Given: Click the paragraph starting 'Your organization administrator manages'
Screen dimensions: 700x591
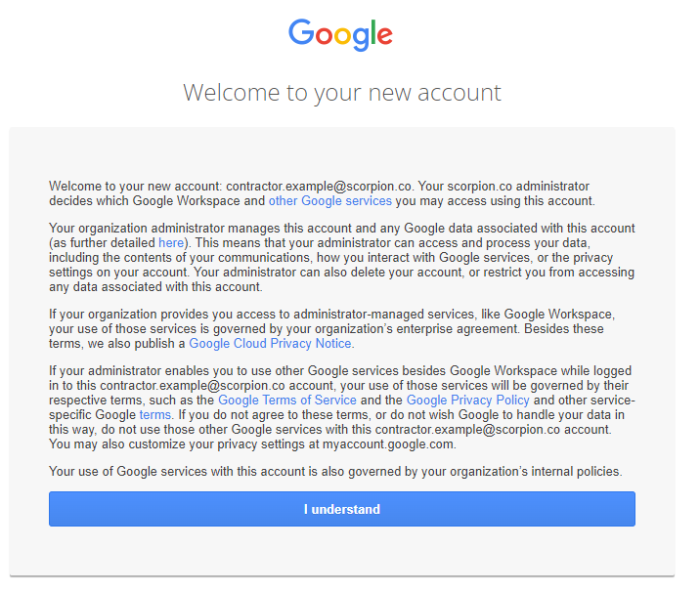Looking at the screenshot, I should [x=342, y=257].
